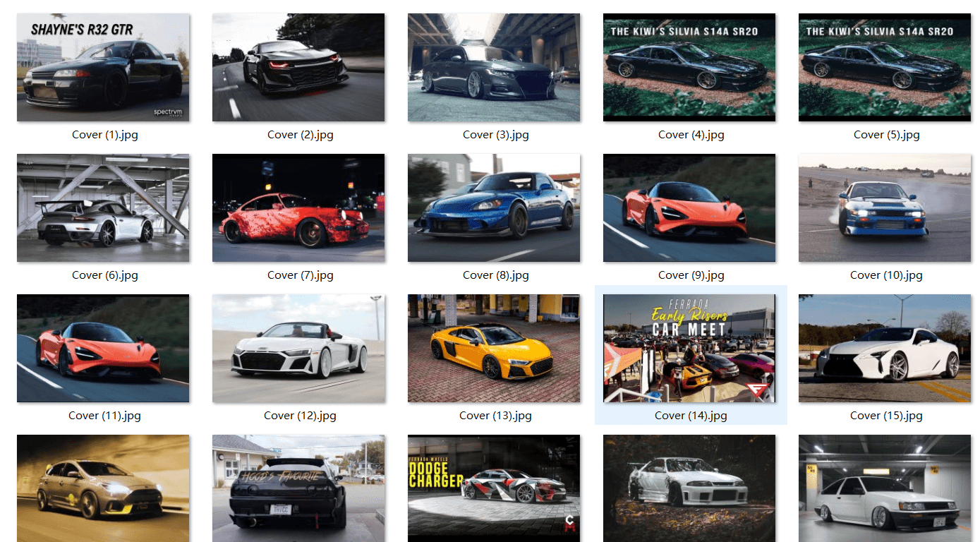This screenshot has height=542, width=980.
Task: Open the black Camaro image Cover (2)
Action: coord(298,67)
